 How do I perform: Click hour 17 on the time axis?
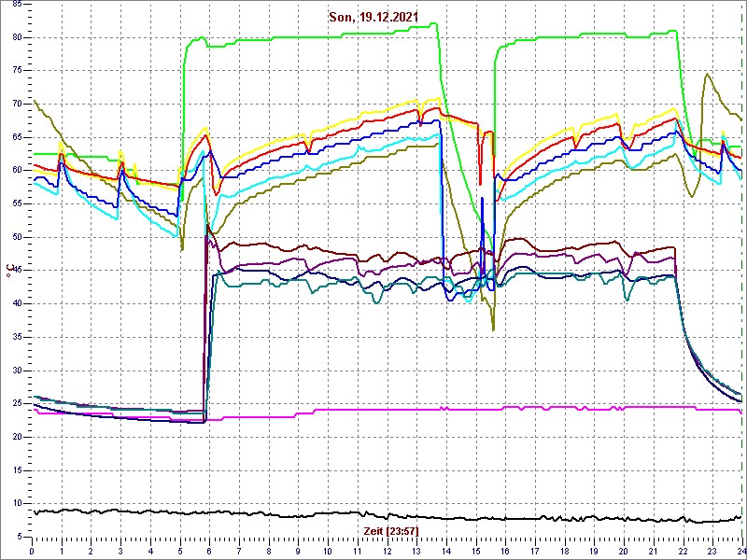pyautogui.click(x=534, y=550)
